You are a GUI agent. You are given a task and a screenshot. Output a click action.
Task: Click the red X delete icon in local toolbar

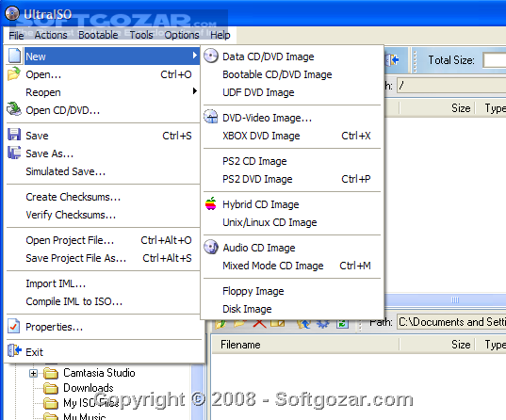(259, 324)
